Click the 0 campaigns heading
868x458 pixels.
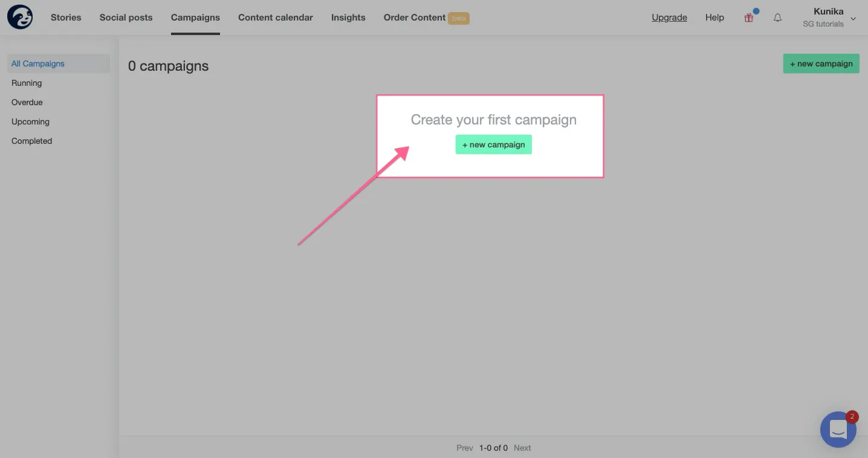(x=168, y=66)
